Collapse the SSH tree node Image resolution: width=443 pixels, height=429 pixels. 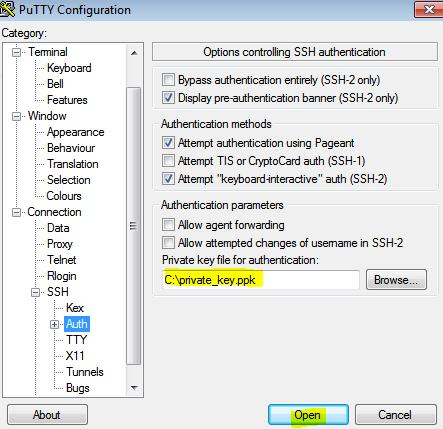(x=35, y=292)
